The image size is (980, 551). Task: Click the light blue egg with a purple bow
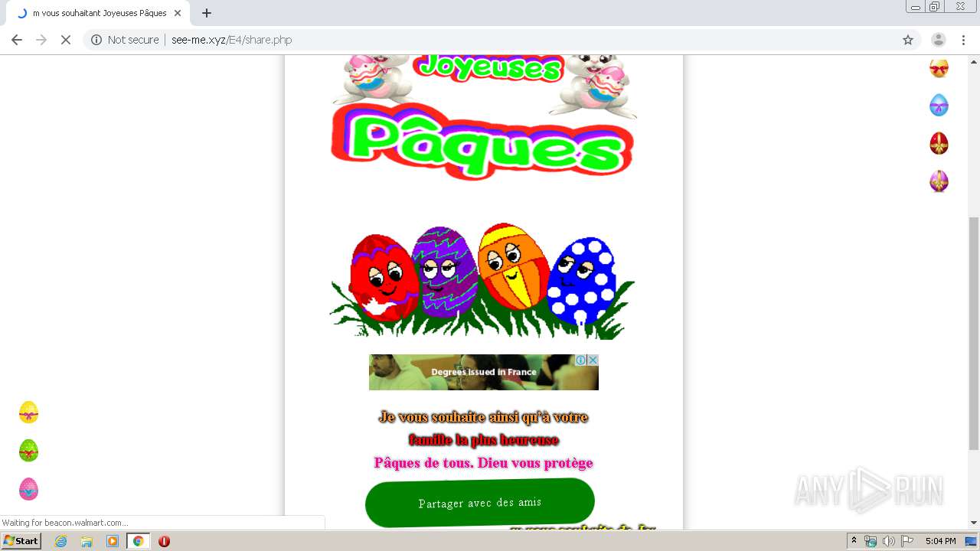pyautogui.click(x=939, y=105)
